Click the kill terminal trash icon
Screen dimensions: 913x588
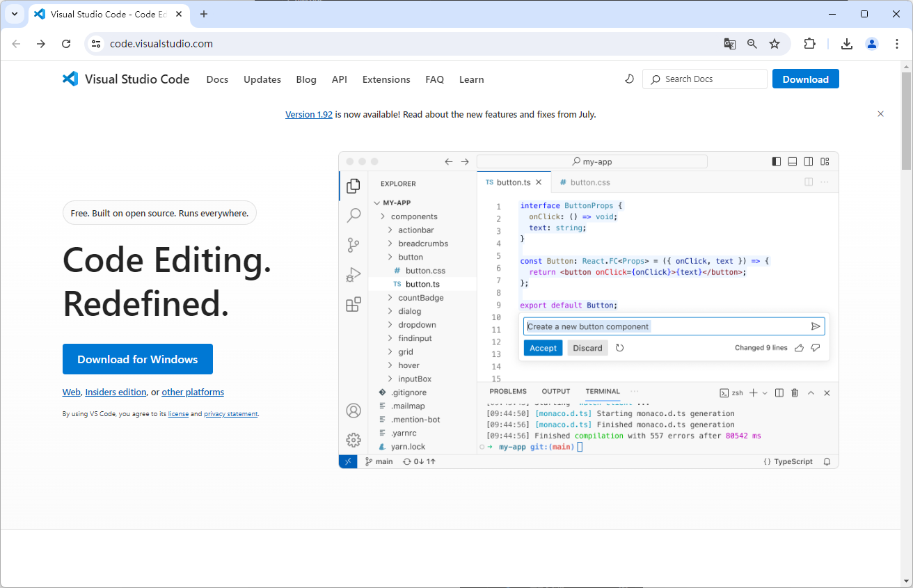(795, 393)
